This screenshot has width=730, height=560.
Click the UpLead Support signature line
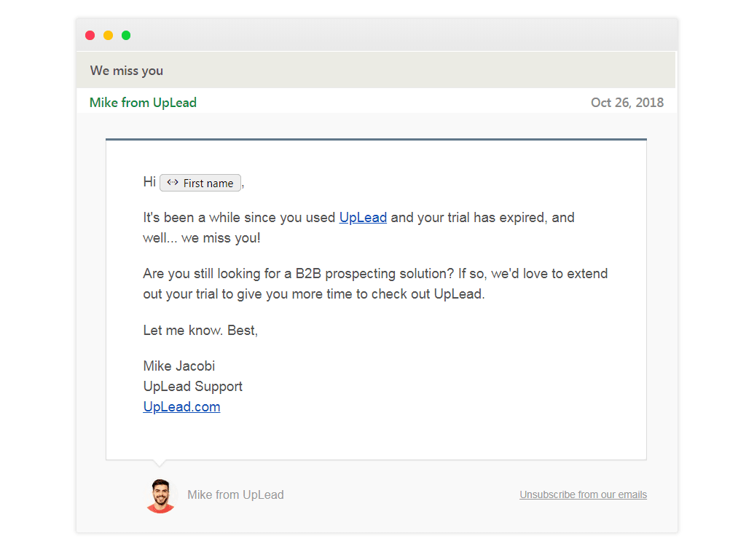tap(193, 387)
